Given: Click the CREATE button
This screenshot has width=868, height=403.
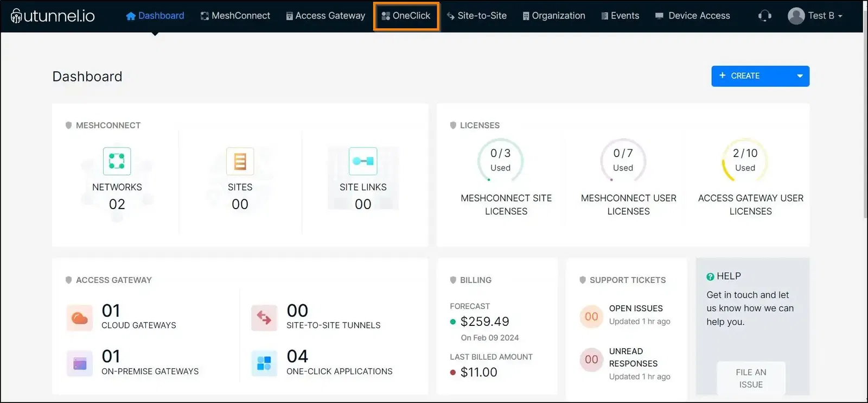Looking at the screenshot, I should (x=760, y=76).
